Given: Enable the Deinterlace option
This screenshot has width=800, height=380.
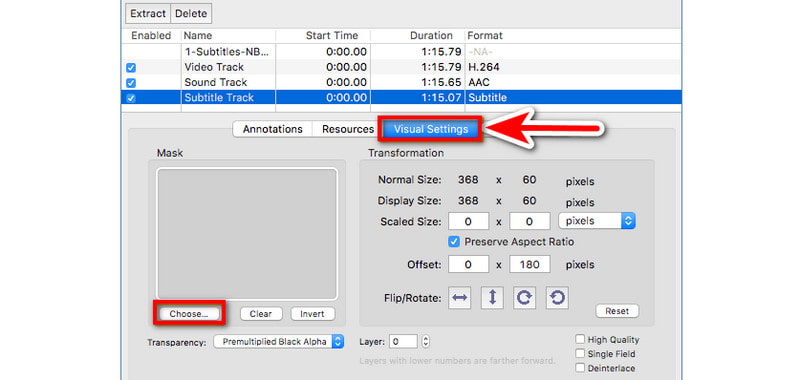Looking at the screenshot, I should [x=580, y=368].
